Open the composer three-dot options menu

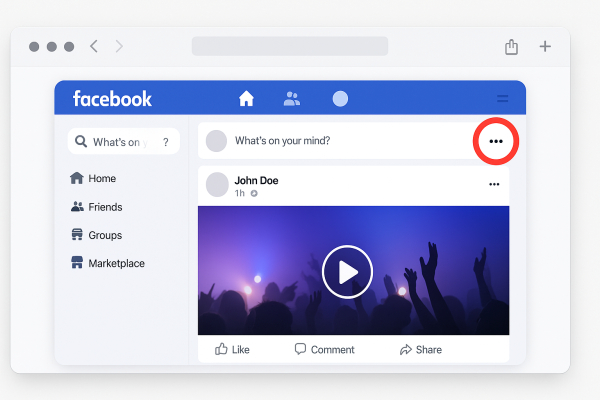tap(496, 141)
